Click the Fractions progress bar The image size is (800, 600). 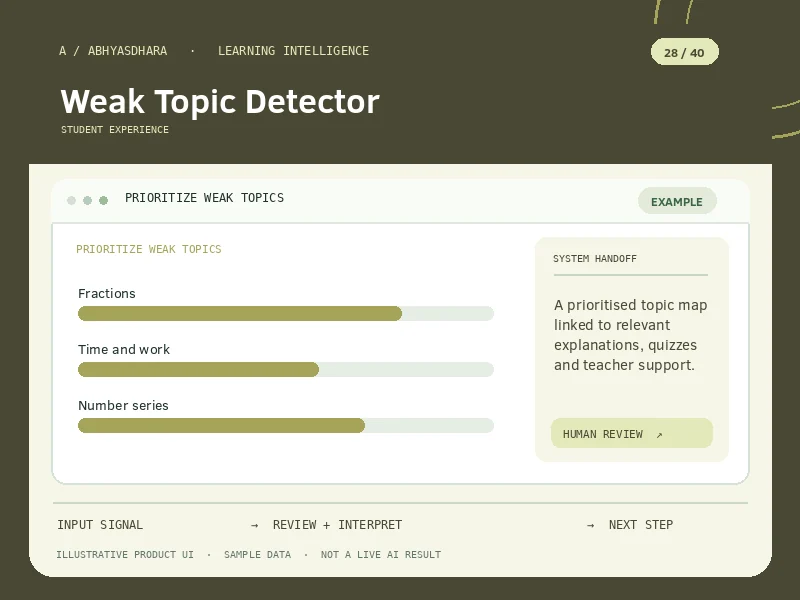click(x=286, y=313)
